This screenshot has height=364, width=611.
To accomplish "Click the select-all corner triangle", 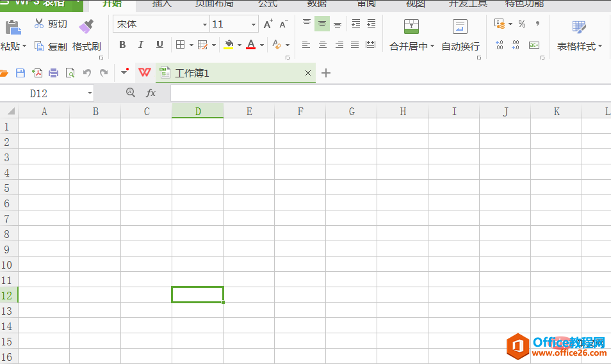I will coord(10,111).
